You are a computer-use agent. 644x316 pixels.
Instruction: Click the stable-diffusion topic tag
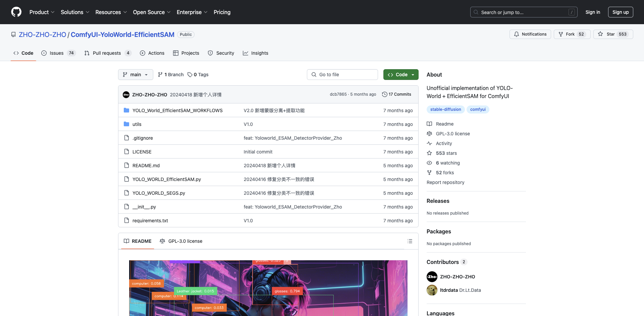tap(445, 109)
